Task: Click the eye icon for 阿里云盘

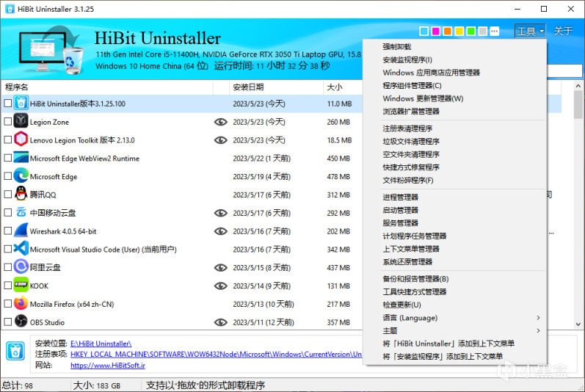Action: click(x=221, y=267)
